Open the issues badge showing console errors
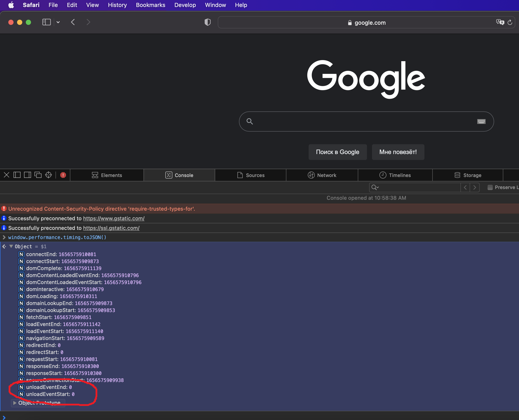The height and width of the screenshot is (420, 519). point(63,175)
